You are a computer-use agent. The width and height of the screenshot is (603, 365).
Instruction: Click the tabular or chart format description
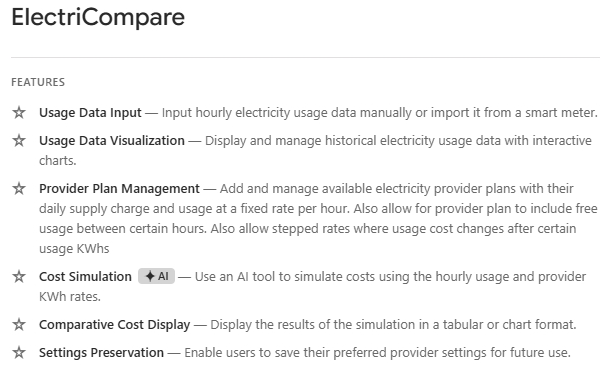pyautogui.click(x=393, y=325)
